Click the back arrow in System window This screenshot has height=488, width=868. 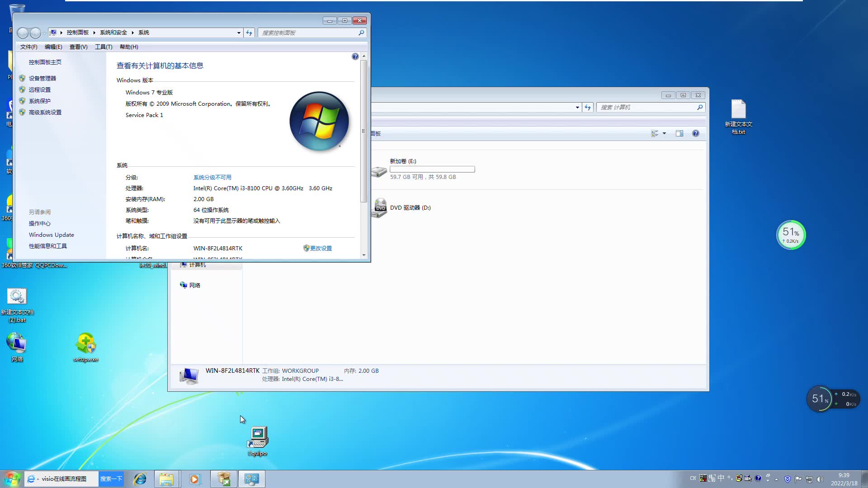23,33
